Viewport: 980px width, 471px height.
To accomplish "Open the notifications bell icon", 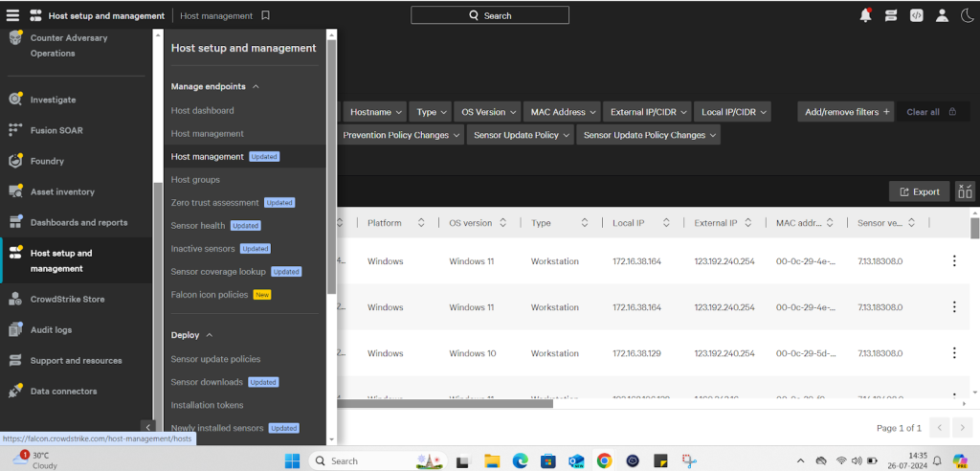I will point(865,15).
